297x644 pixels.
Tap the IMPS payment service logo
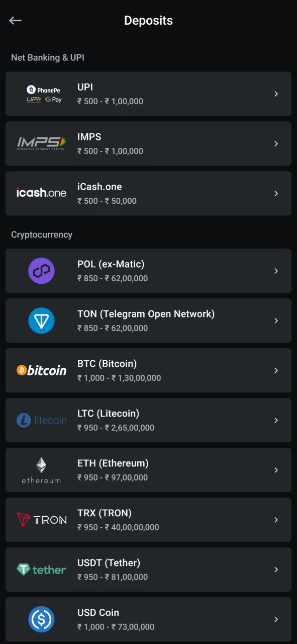41,143
